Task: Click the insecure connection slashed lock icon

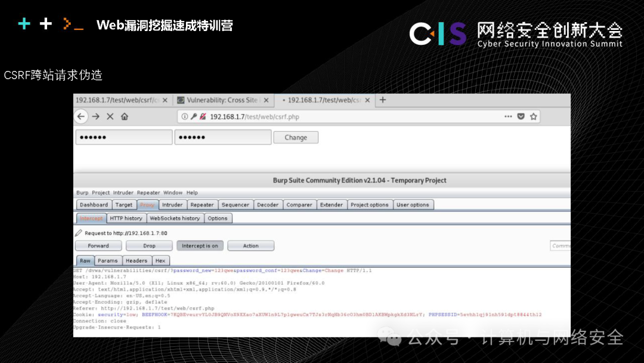Action: coord(203,117)
